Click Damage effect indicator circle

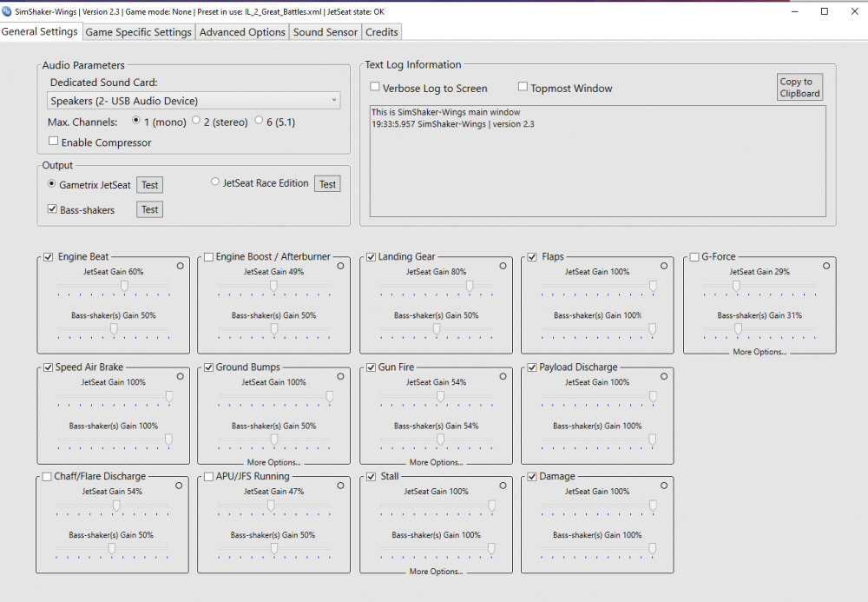click(x=664, y=485)
